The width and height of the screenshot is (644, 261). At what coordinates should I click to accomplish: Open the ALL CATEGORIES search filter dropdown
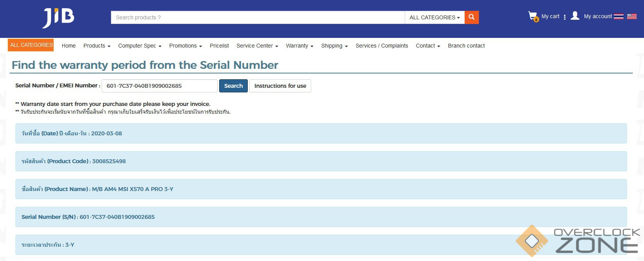point(434,17)
